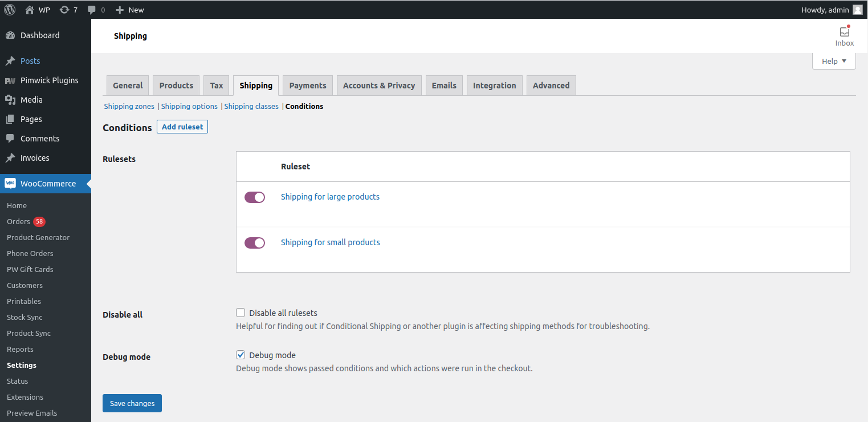Open the Shipping for large products link

point(330,197)
